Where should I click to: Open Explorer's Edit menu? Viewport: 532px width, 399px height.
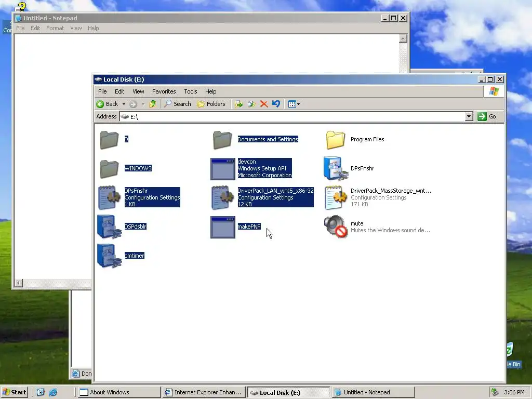click(119, 91)
